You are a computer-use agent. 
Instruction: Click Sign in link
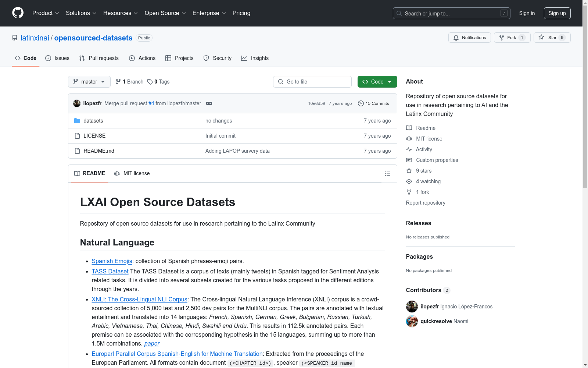[x=527, y=13]
